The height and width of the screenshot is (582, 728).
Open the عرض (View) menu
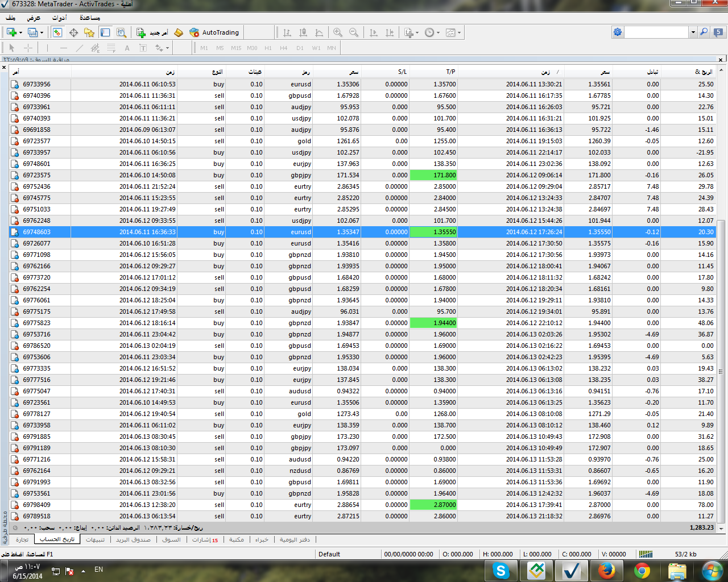(x=34, y=18)
